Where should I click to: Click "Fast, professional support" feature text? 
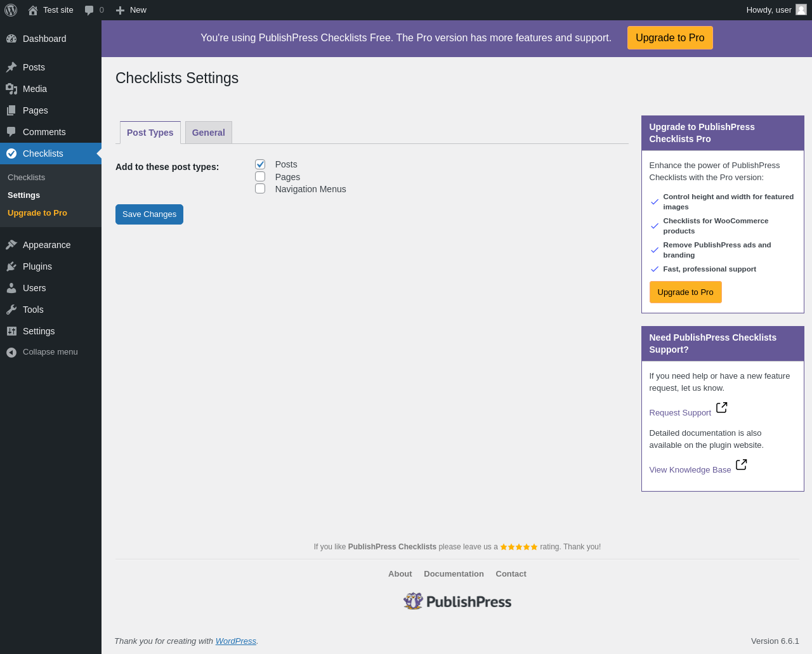point(709,269)
